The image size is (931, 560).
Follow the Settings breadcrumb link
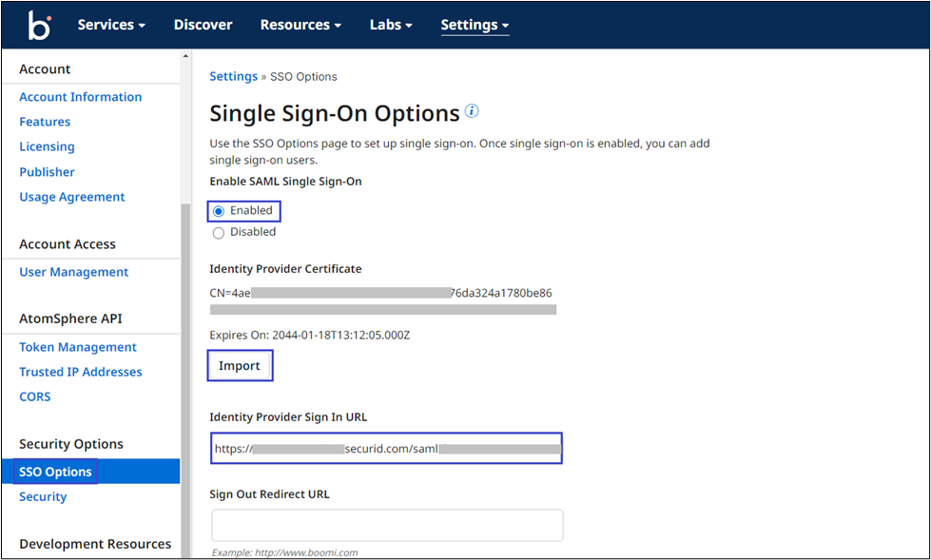point(233,76)
